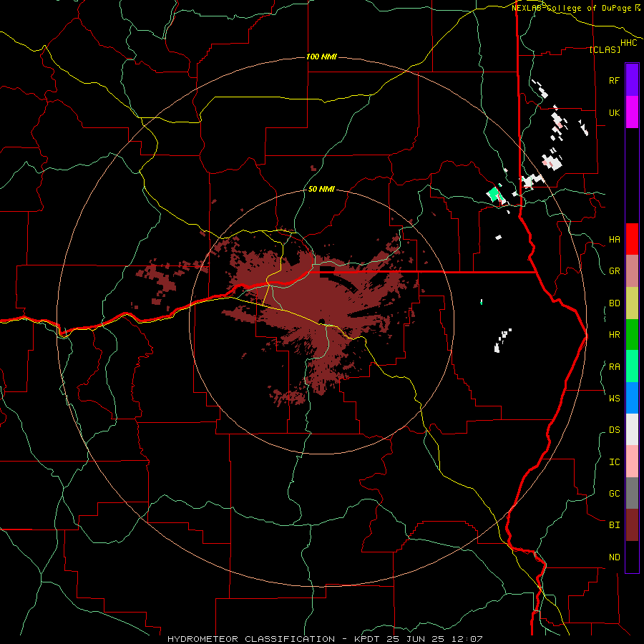
Task: Click the WS legend label
Action: pos(614,398)
